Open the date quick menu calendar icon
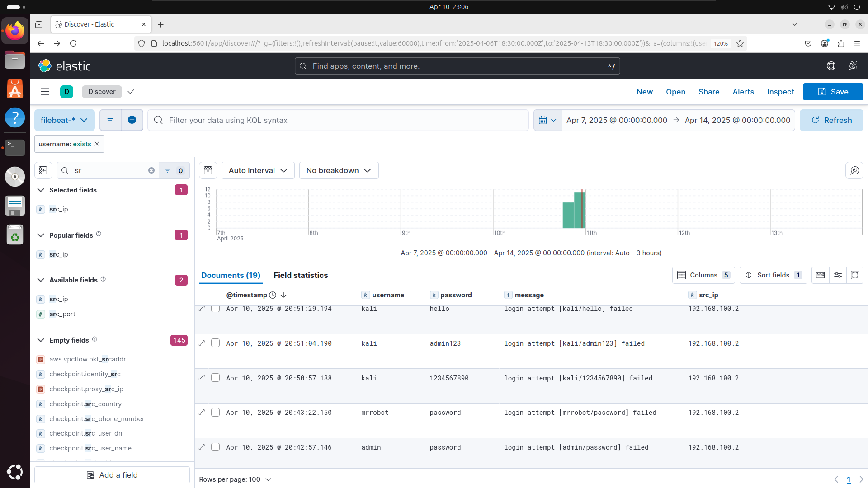The image size is (868, 488). (x=547, y=120)
